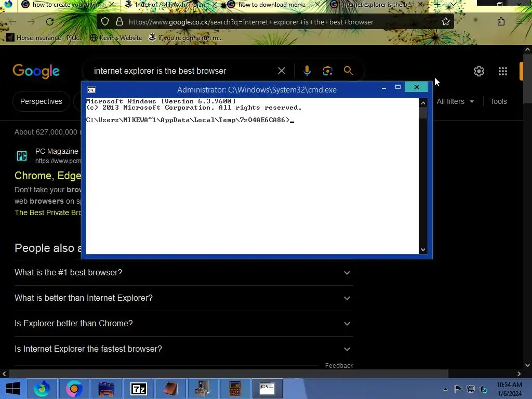Image resolution: width=532 pixels, height=399 pixels.
Task: Open the file manager taskbar icon
Action: pos(106,389)
